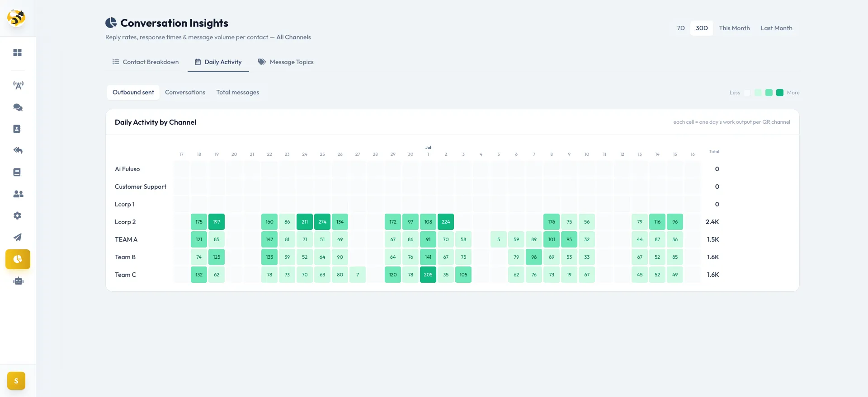Choose the Last Month range
Screen dimensions: 868x397
(776, 28)
